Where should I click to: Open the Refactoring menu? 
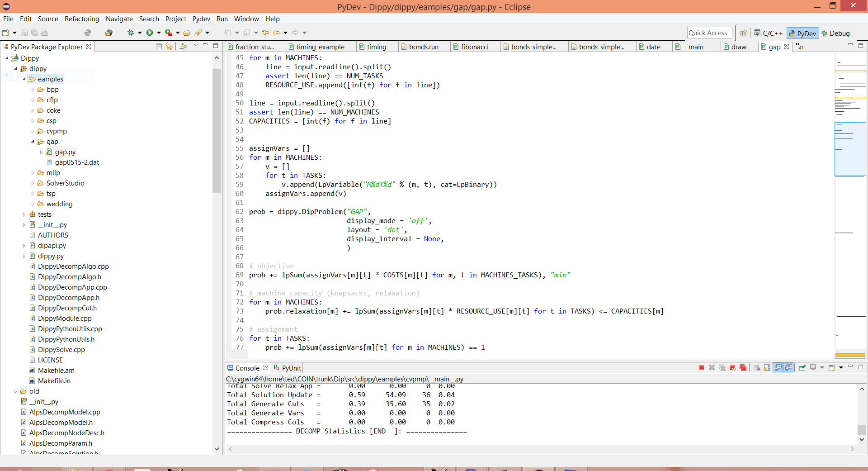pos(82,19)
